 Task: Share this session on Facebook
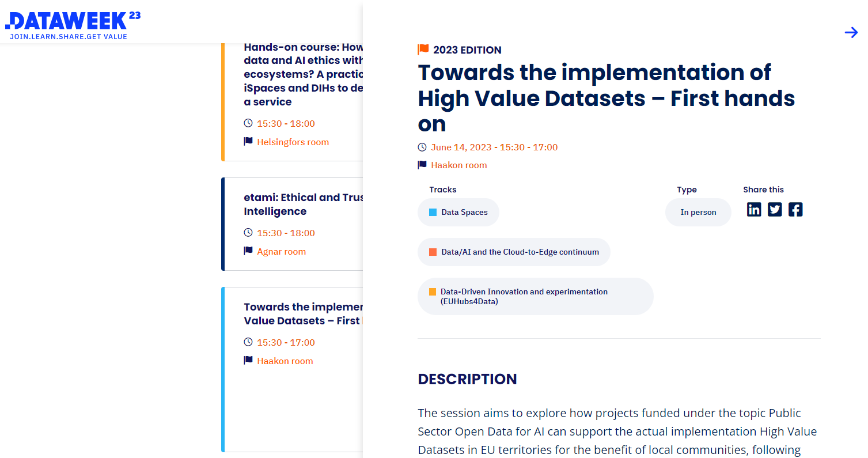[795, 210]
